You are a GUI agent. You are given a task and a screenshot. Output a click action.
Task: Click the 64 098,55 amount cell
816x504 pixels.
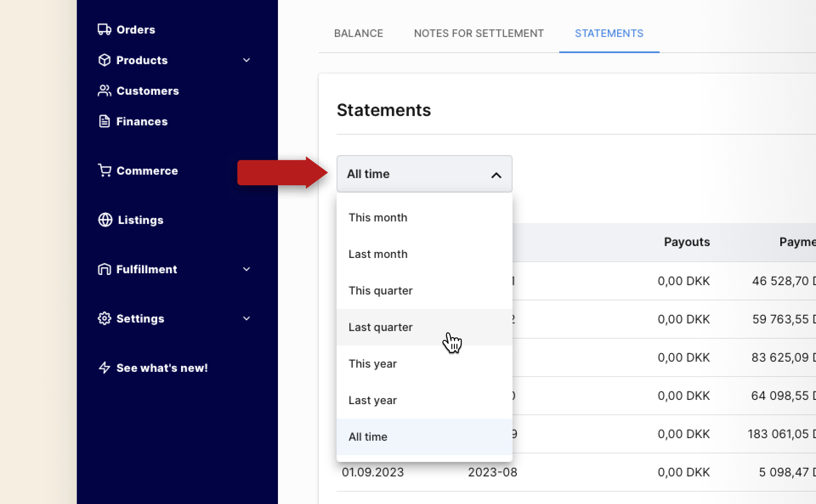pos(783,396)
